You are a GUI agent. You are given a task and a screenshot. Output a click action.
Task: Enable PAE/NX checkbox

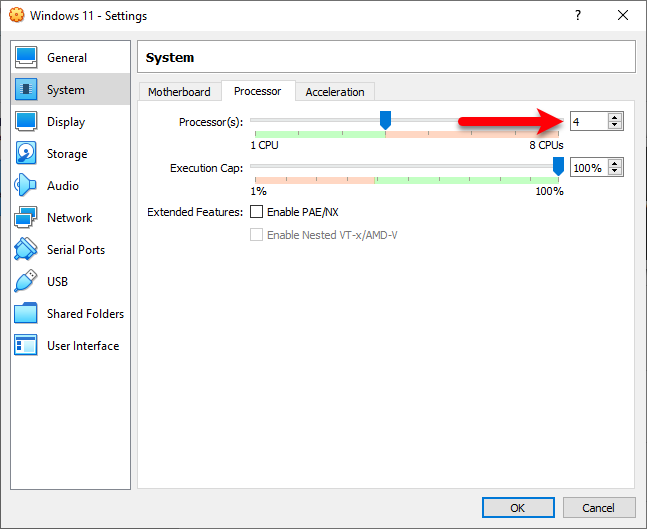256,212
